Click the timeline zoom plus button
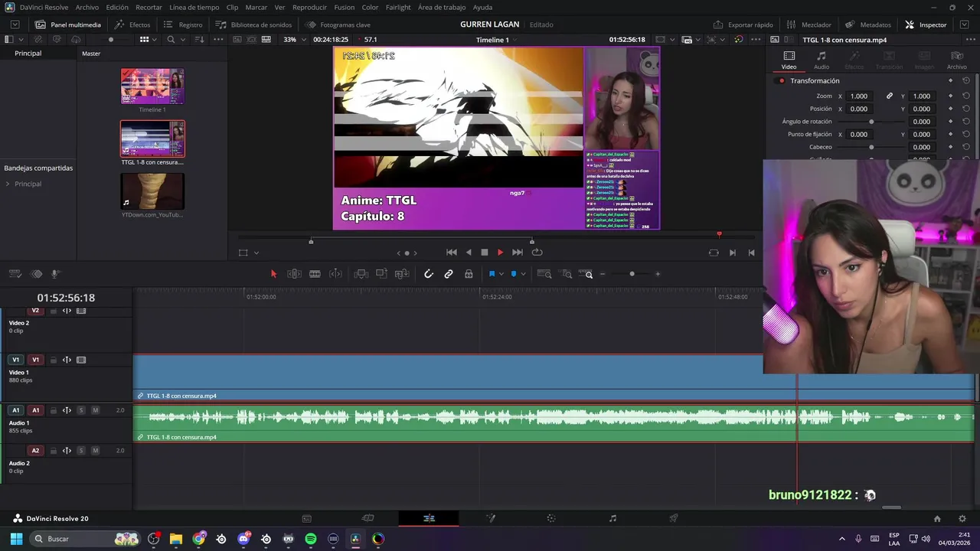 [x=658, y=274]
